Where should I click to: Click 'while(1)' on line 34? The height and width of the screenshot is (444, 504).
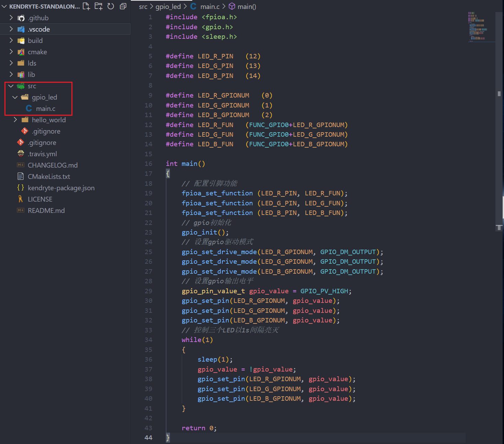(197, 340)
